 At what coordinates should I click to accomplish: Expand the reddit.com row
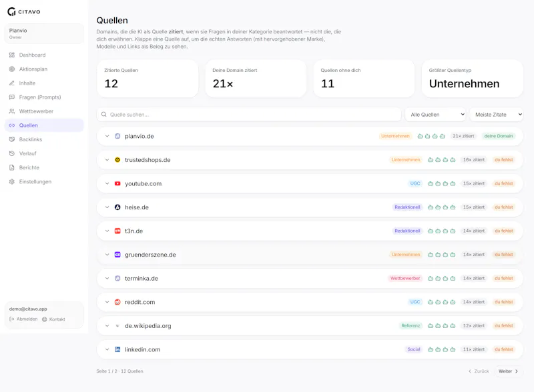pos(107,302)
